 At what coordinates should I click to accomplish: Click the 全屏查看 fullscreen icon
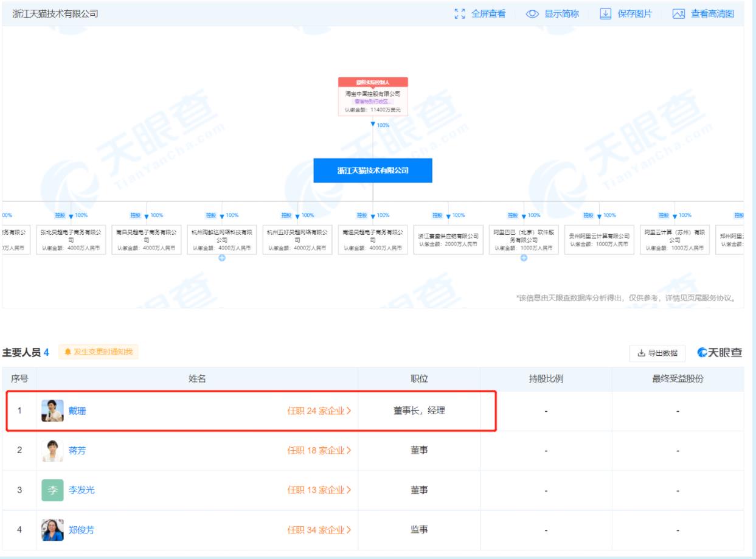[x=459, y=13]
